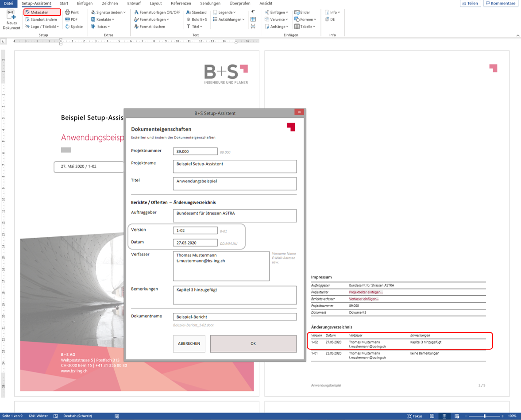Open the Verweise dropdown
Image resolution: width=521 pixels, height=420 pixels.
tap(277, 19)
